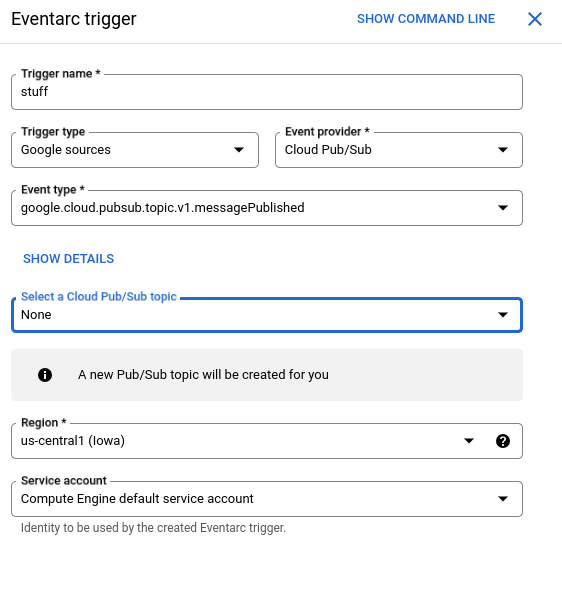Click the Event provider dropdown arrow

(503, 150)
